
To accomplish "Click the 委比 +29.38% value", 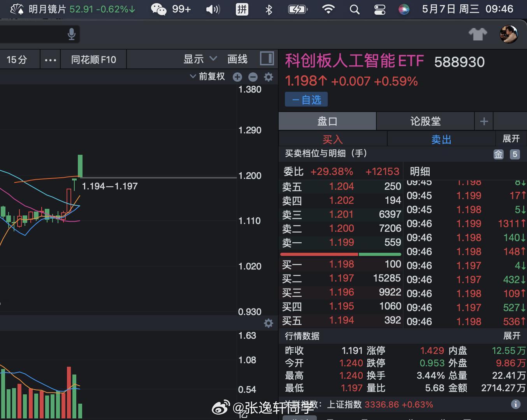I will click(332, 171).
